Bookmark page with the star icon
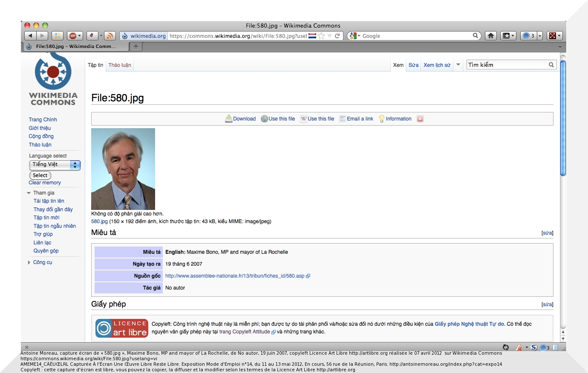 pyautogui.click(x=322, y=36)
